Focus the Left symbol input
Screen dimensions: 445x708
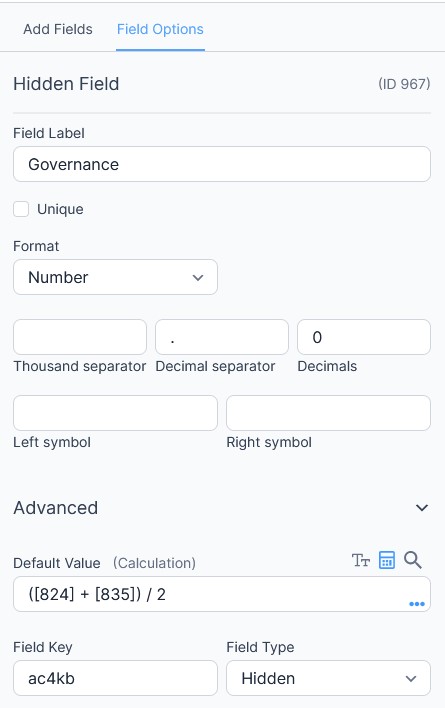[x=116, y=413]
